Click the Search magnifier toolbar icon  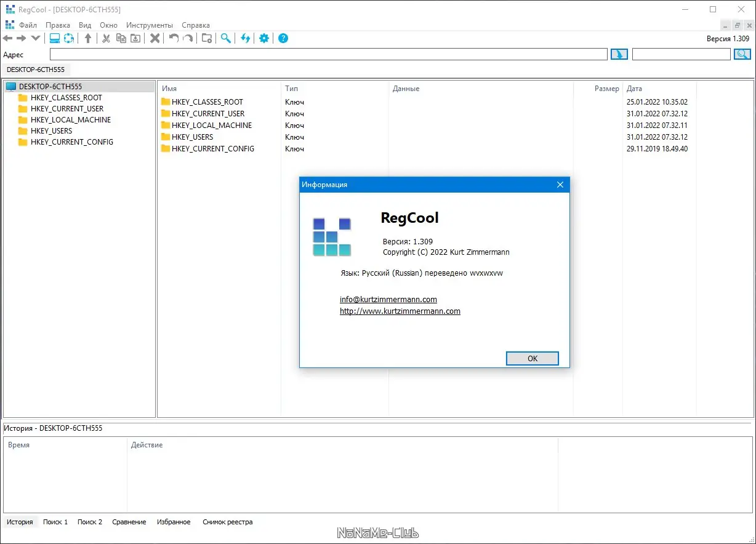(x=226, y=38)
